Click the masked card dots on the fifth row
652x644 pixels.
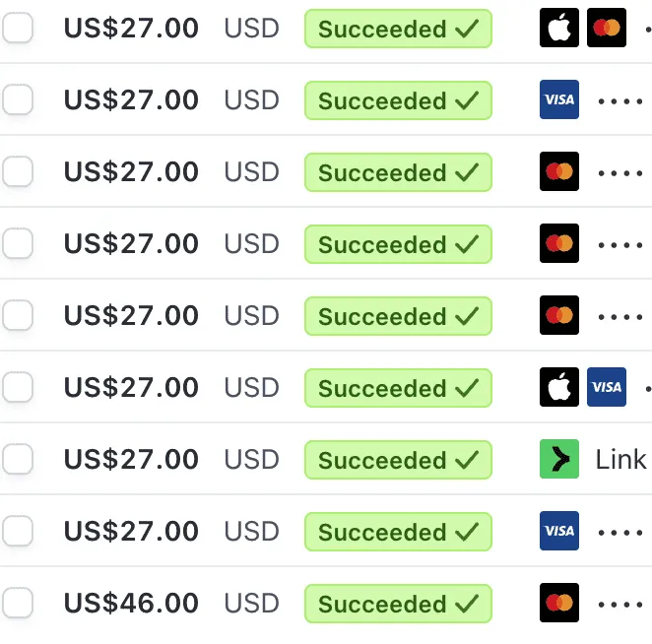point(620,317)
